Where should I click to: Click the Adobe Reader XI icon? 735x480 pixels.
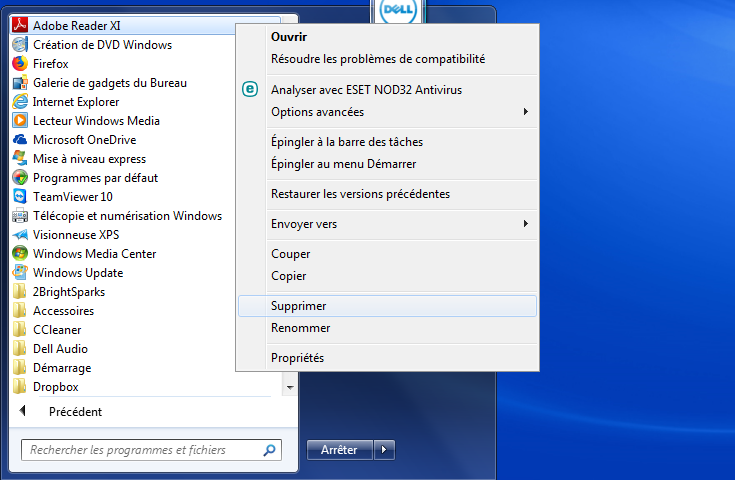pyautogui.click(x=20, y=25)
